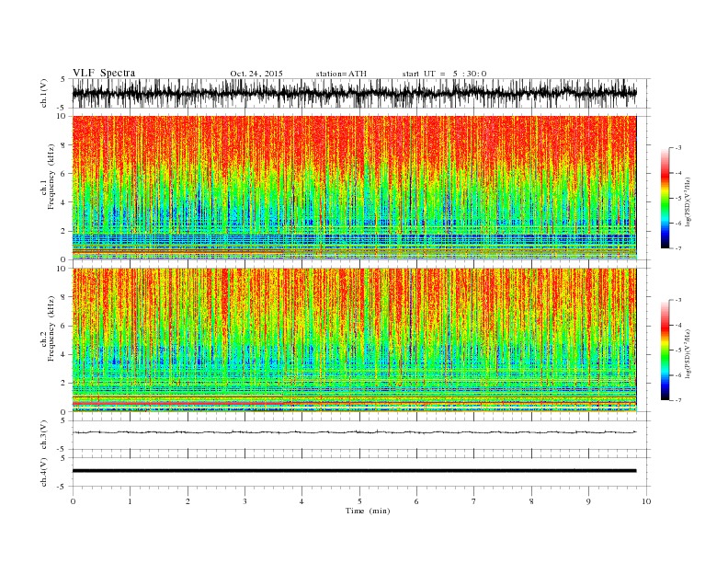
Task: Click the "ch.1(V)" waveform axis label
Action: pyautogui.click(x=44, y=93)
